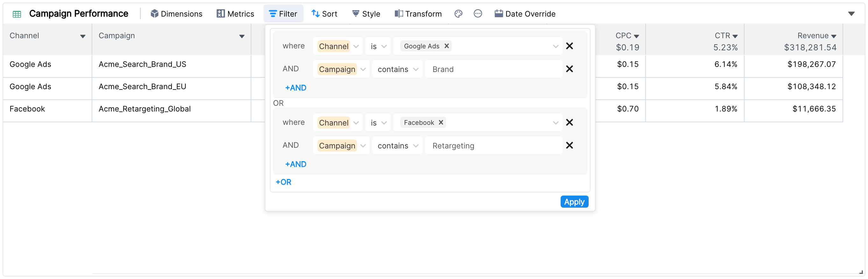Expand the widget menu triangle at top right
Viewport: 868px width, 279px height.
pyautogui.click(x=851, y=14)
